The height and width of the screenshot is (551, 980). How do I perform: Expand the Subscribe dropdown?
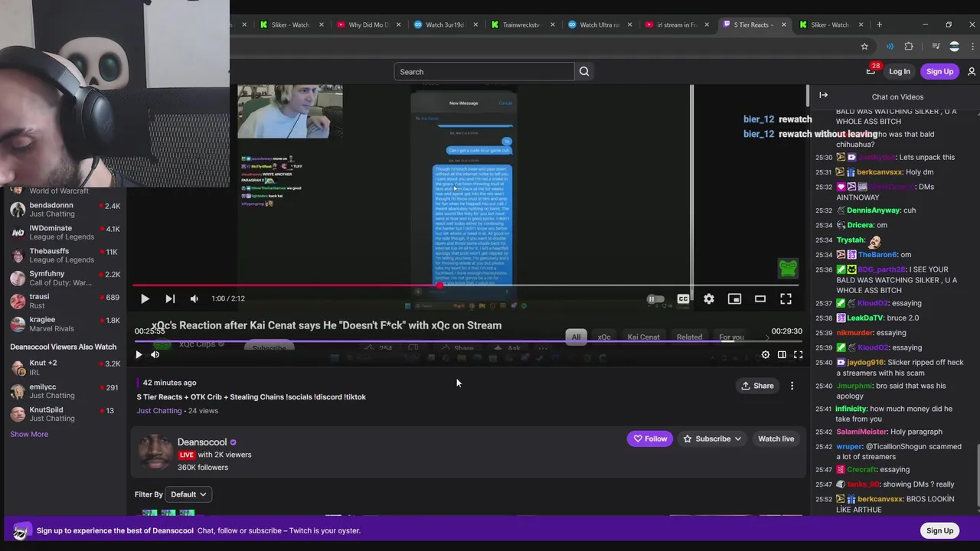(x=713, y=439)
